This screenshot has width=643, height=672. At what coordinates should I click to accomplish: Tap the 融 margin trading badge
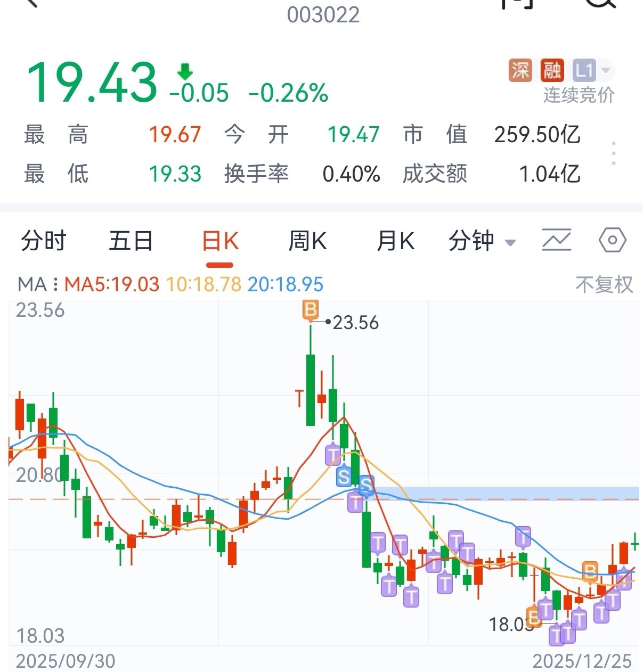pyautogui.click(x=552, y=70)
